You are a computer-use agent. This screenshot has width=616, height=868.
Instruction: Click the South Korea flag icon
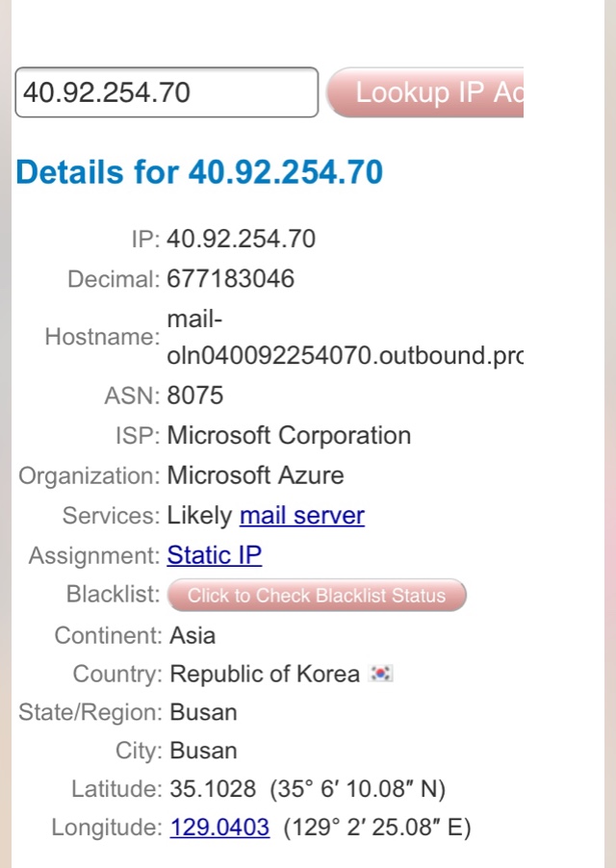click(381, 674)
